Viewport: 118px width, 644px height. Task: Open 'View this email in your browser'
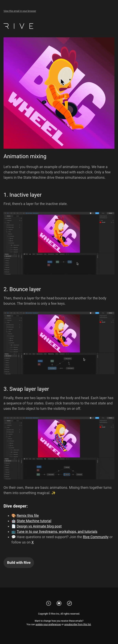click(20, 11)
